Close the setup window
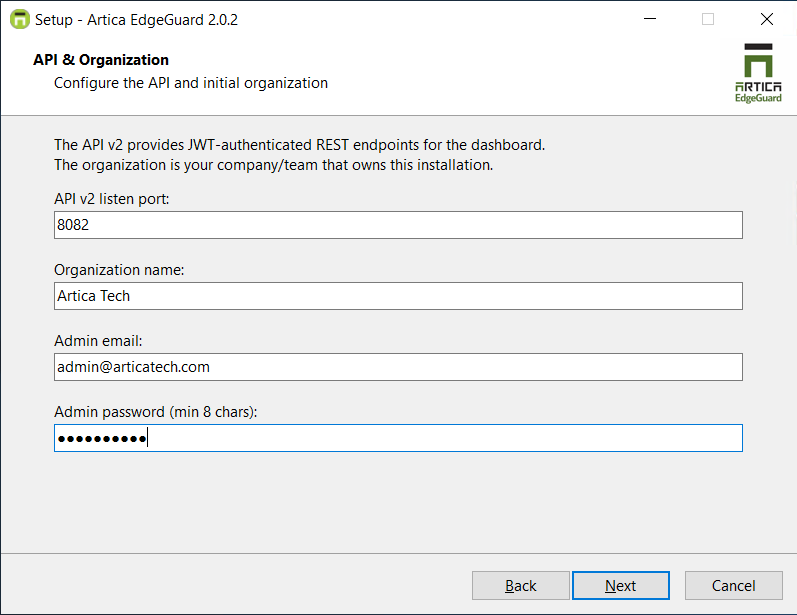Screen dimensions: 797x615 (767, 19)
